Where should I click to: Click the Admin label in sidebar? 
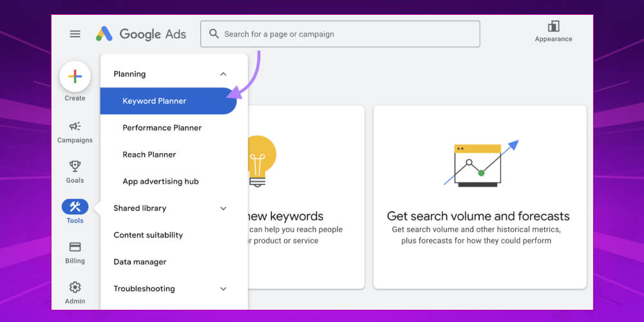75,301
